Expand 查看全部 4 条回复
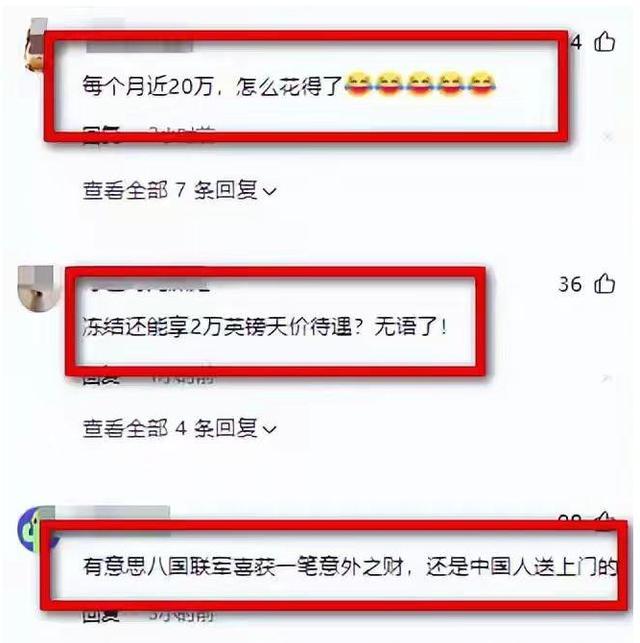 pyautogui.click(x=180, y=429)
